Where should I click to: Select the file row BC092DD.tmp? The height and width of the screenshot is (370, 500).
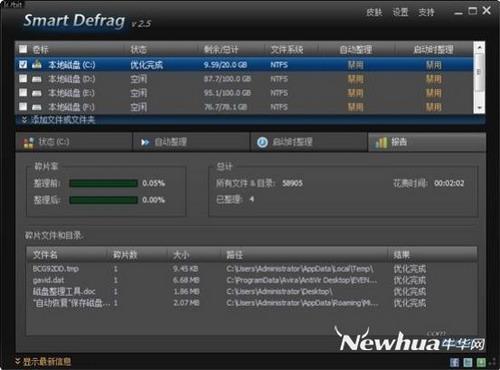(252, 269)
